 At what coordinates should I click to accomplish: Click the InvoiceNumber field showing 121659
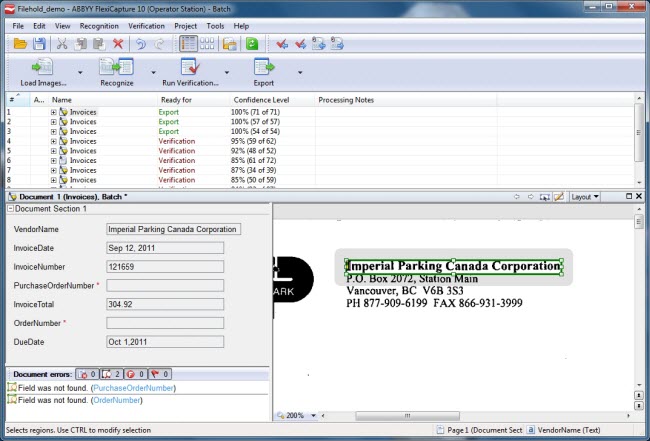(165, 267)
